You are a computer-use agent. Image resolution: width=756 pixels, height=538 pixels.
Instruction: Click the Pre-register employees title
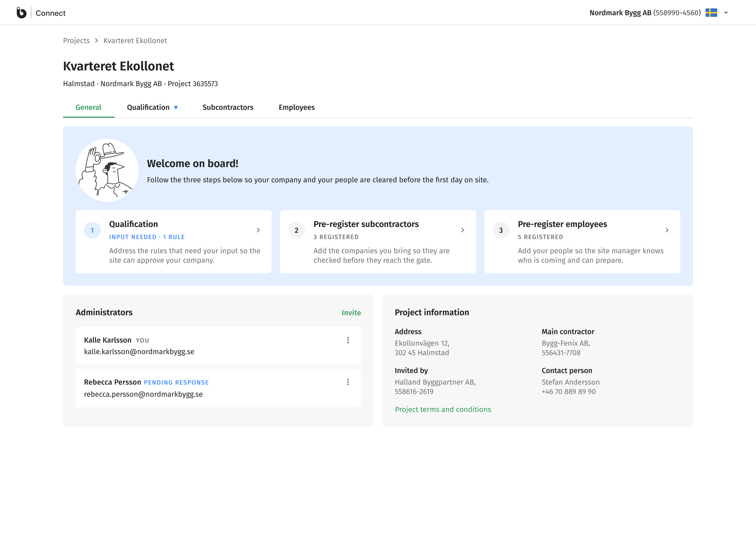[x=562, y=224]
